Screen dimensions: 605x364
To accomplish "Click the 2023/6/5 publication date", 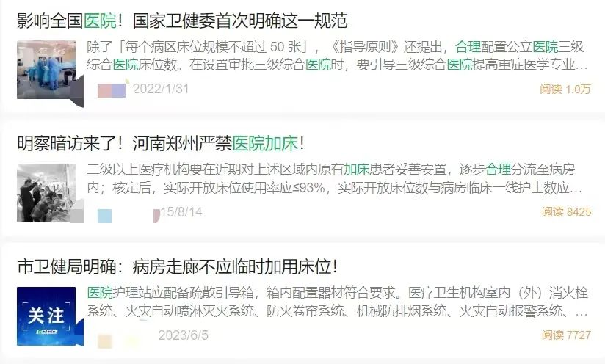I will 184,335.
